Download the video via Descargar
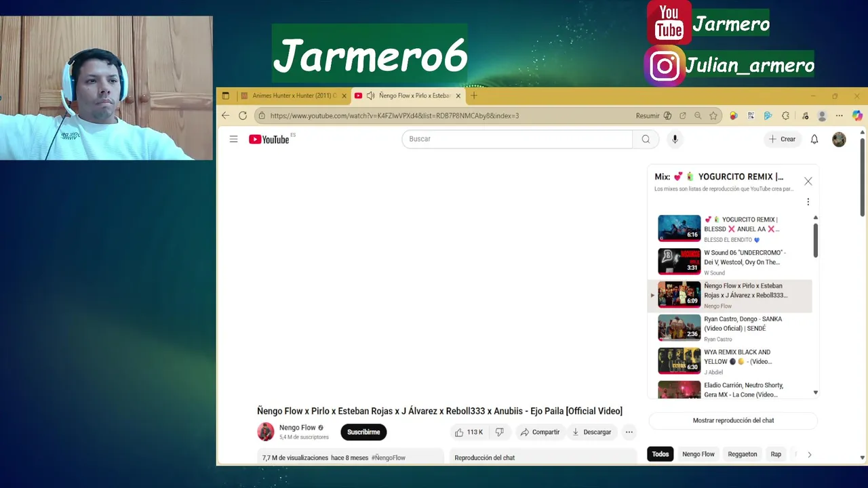The height and width of the screenshot is (488, 868). (x=591, y=432)
